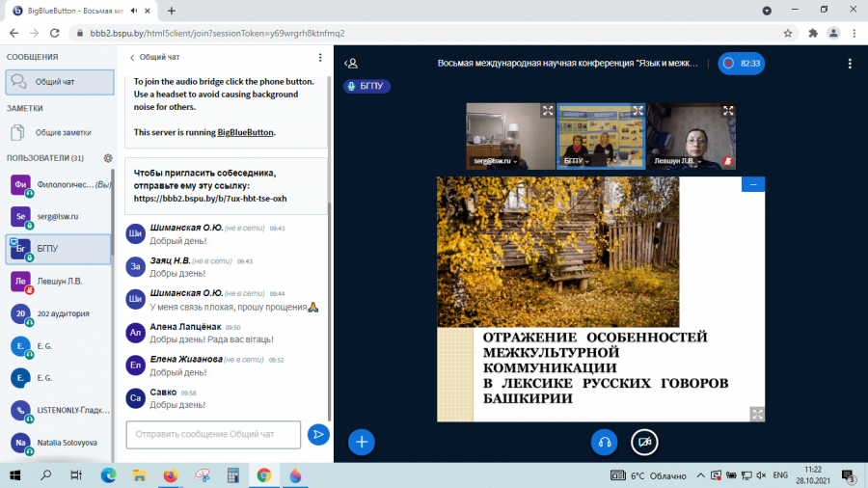868x488 pixels.
Task: Open chat options three-dot menu
Action: pyautogui.click(x=320, y=58)
